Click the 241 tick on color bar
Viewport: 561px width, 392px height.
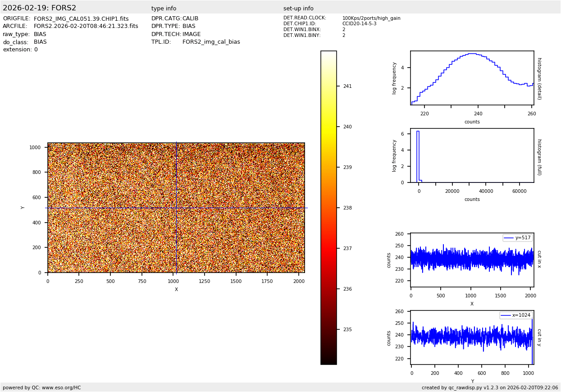coord(347,86)
